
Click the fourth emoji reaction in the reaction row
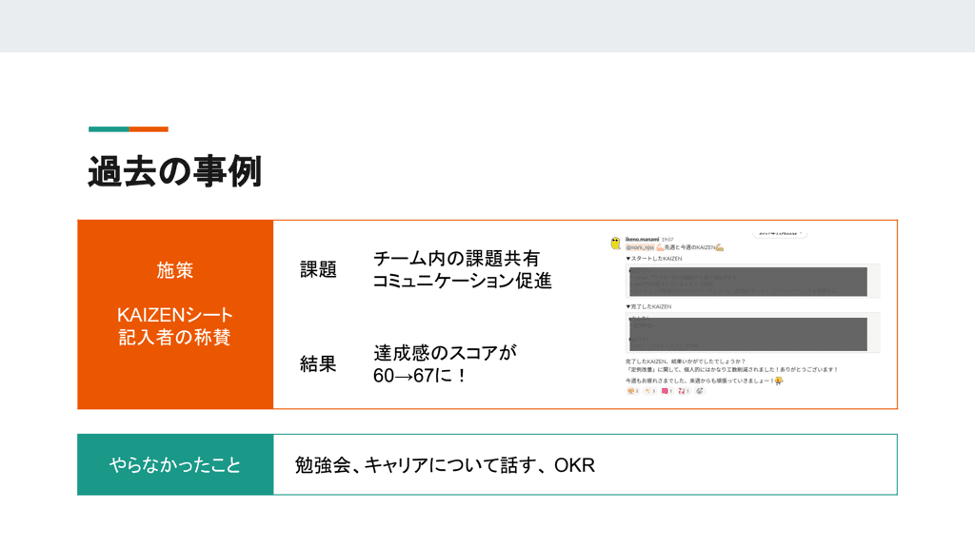coord(683,391)
